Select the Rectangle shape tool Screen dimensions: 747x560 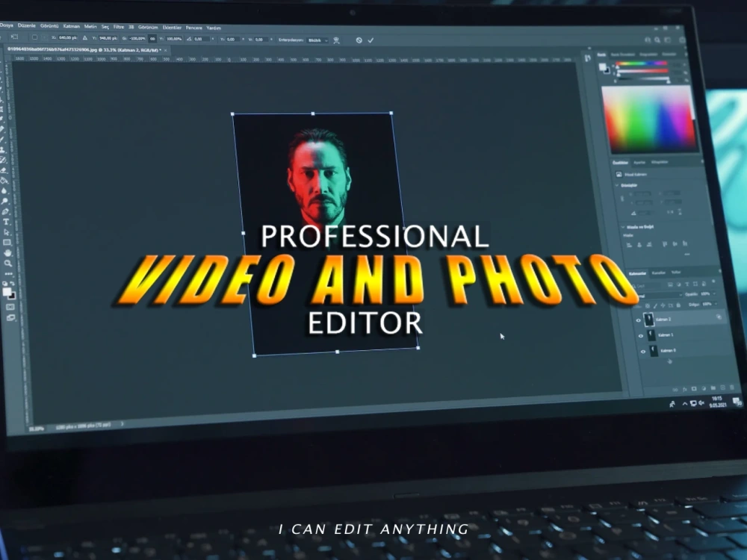(7, 243)
